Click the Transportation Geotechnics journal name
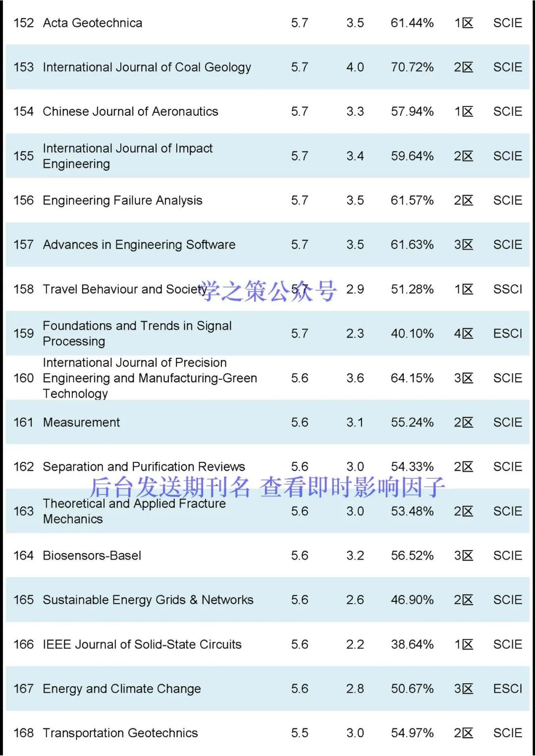535x756 pixels. coord(120,733)
